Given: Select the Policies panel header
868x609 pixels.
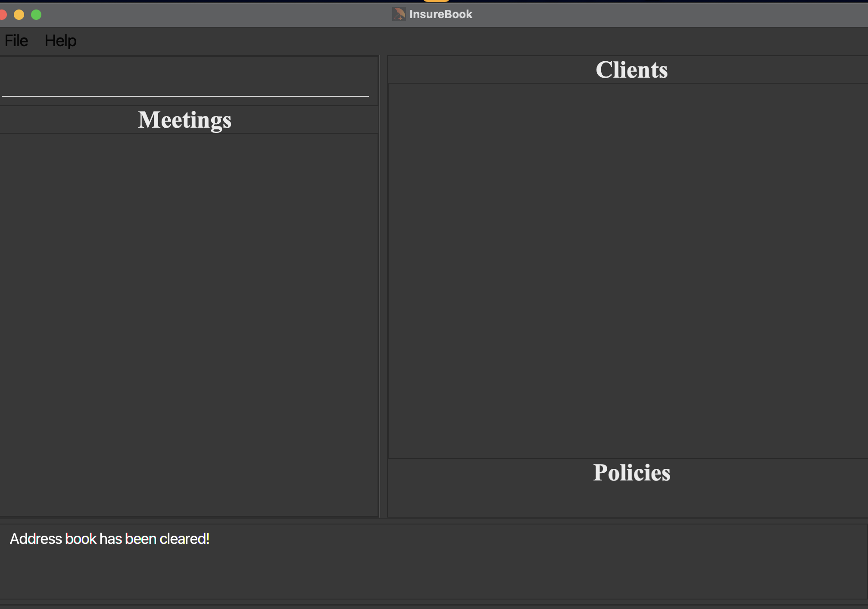Looking at the screenshot, I should tap(631, 473).
